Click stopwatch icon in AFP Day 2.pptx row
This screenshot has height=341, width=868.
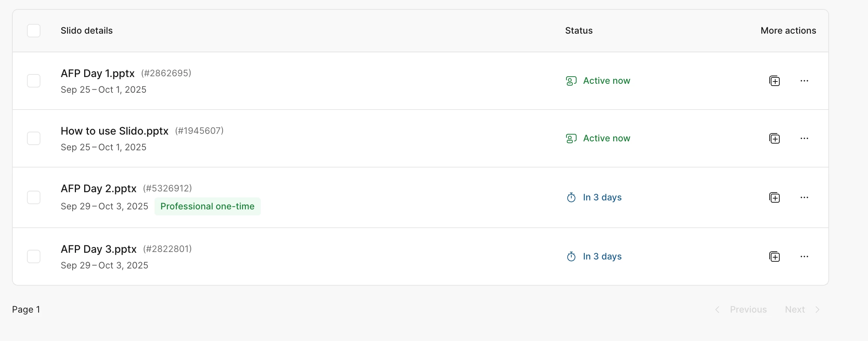click(571, 197)
